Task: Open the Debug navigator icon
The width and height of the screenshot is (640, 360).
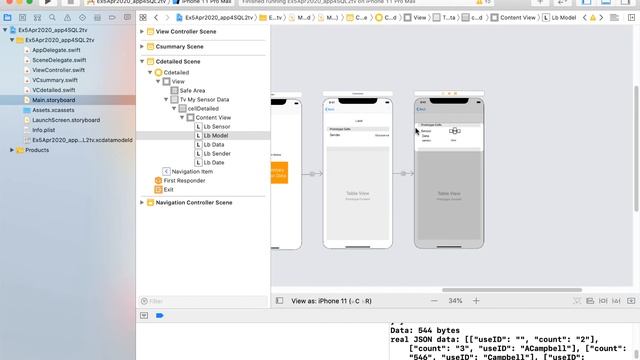Action: pos(97,18)
